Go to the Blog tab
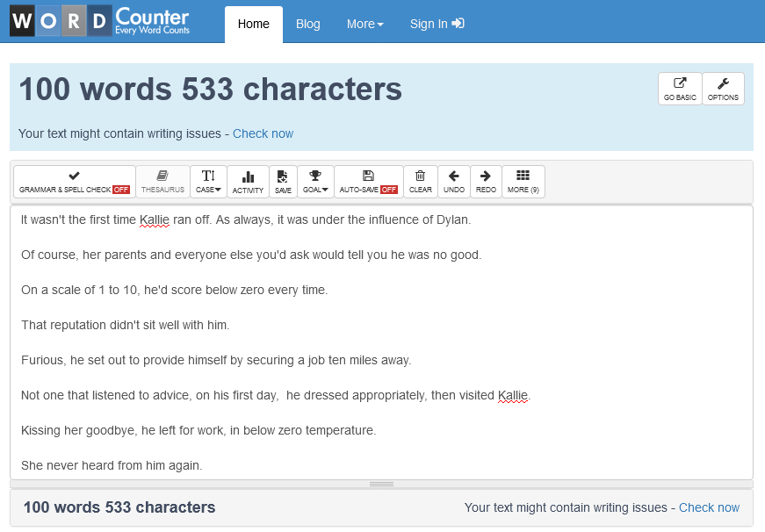 tap(308, 24)
